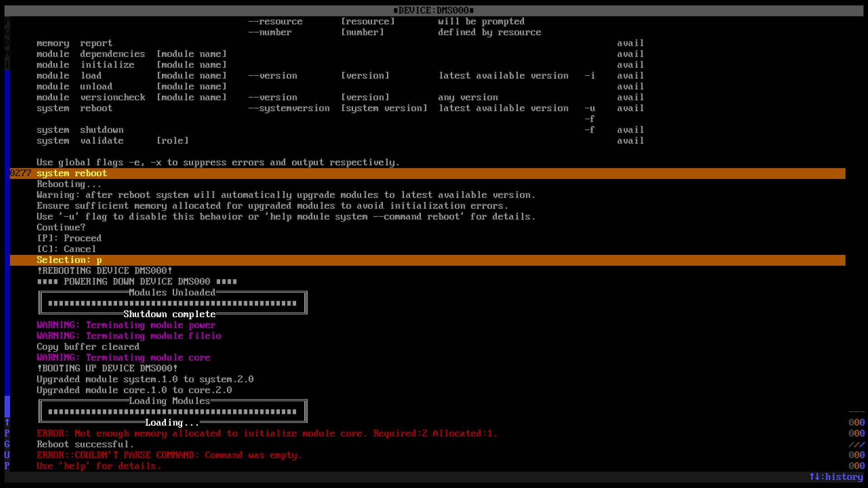Screen dimensions: 868x488
Task: Choose the [P]: Proceed option
Action: [x=69, y=239]
